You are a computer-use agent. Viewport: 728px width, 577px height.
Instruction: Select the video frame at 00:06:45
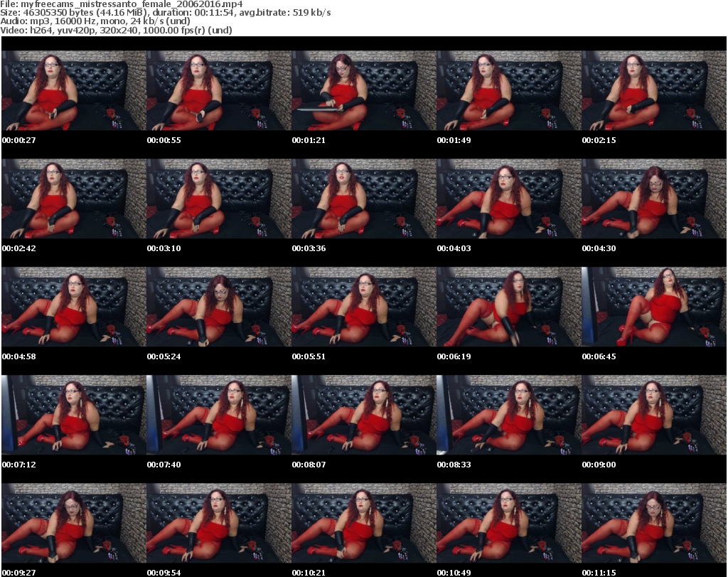click(x=654, y=307)
